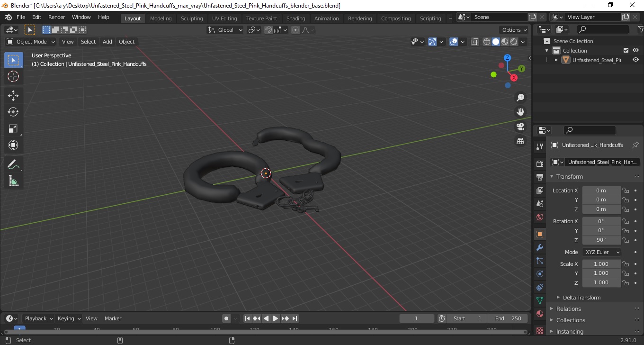The height and width of the screenshot is (345, 644).
Task: Open the World properties tab
Action: [540, 217]
